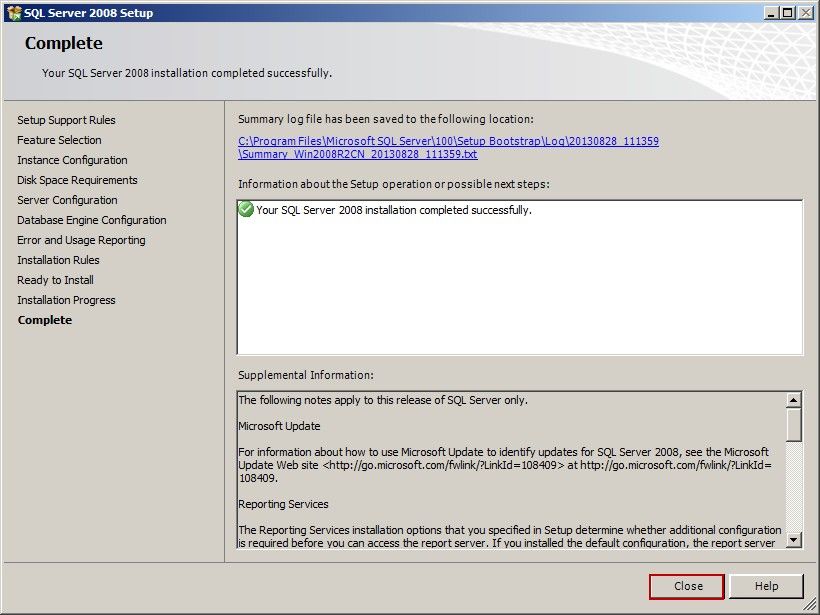Select the Error and Usage Reporting step
Screen dimensions: 820x615
[x=81, y=240]
